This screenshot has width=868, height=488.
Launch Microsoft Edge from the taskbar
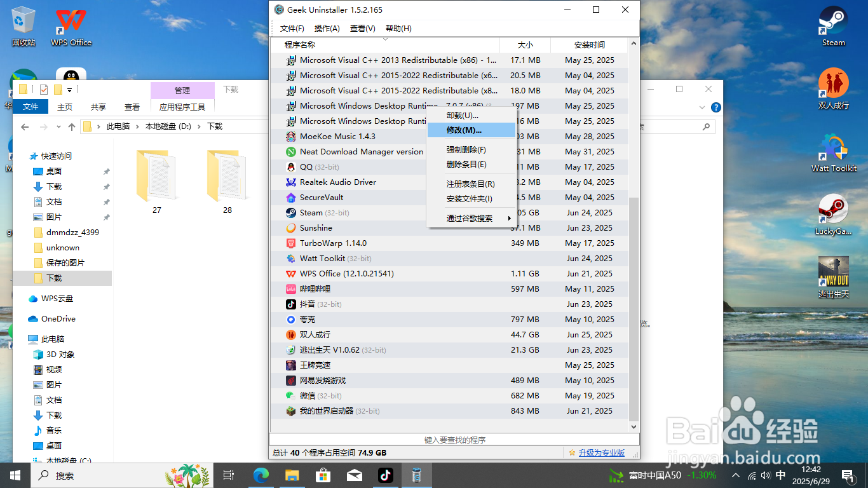coord(261,475)
